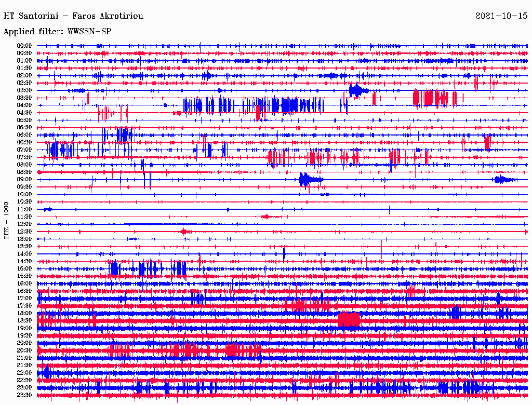Select the 08:00 time label
The image size is (532, 405).
click(24, 165)
